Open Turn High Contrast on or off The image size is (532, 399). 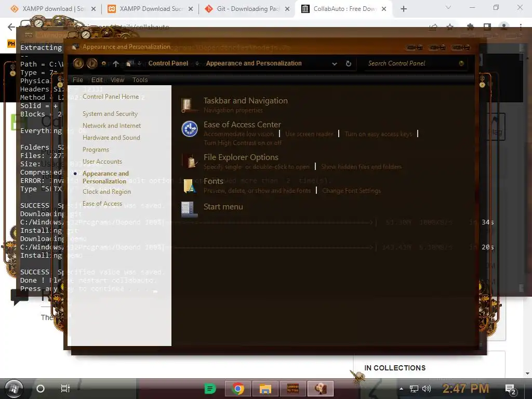click(243, 143)
